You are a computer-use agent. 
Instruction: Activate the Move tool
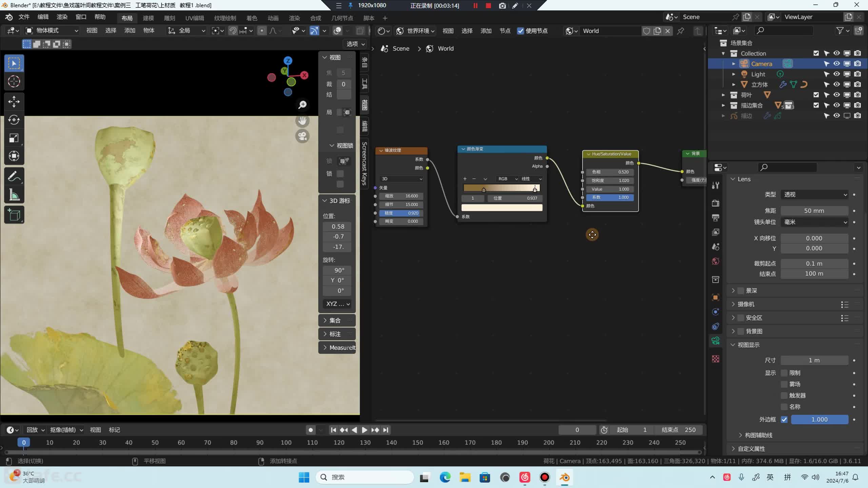click(x=14, y=101)
